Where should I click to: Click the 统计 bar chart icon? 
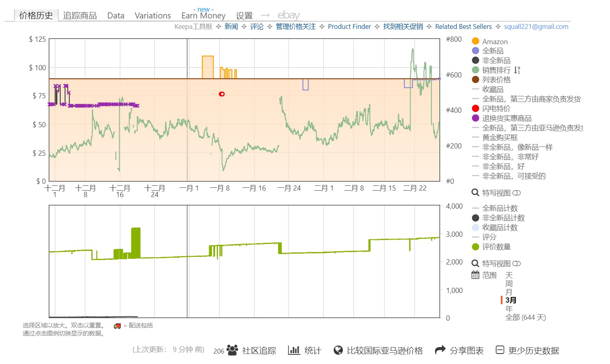(x=294, y=350)
